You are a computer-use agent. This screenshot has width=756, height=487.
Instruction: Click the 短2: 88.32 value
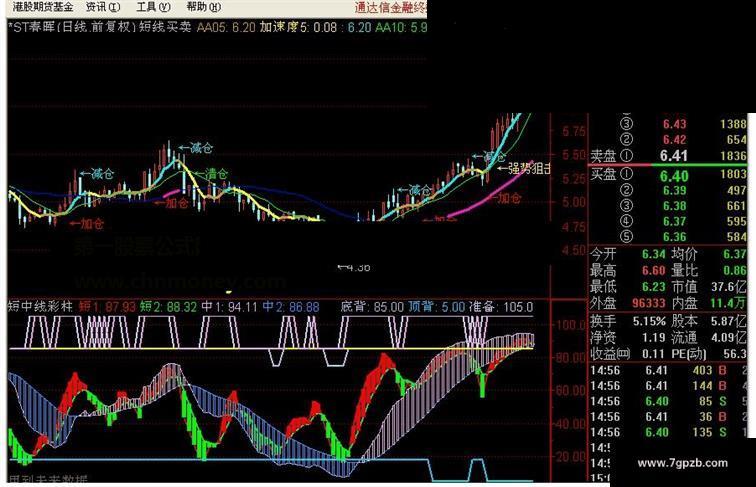pyautogui.click(x=168, y=307)
